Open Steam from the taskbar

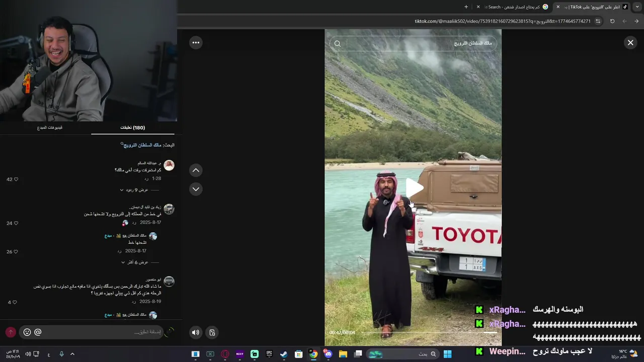point(284,354)
